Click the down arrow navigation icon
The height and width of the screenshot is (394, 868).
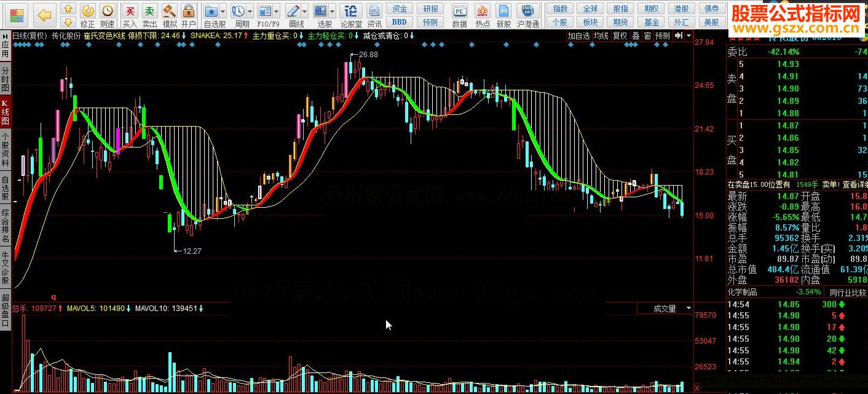pos(69,22)
